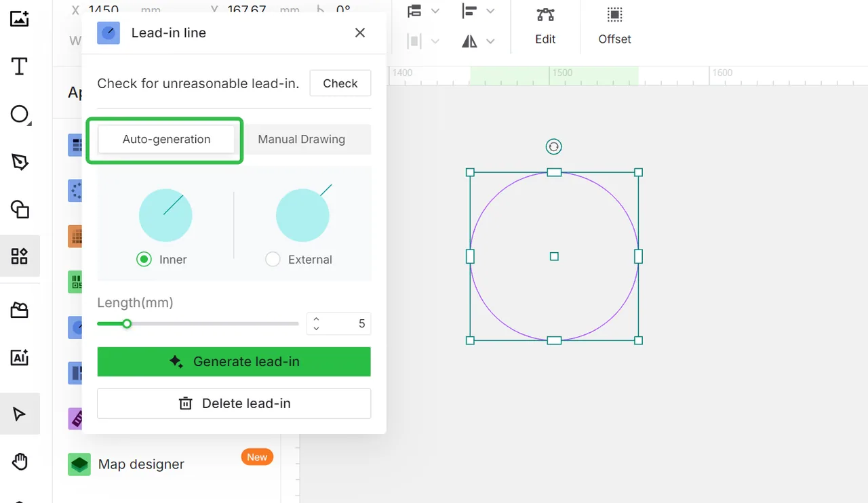Select the Inner lead-in radio button
The image size is (868, 503).
click(144, 259)
